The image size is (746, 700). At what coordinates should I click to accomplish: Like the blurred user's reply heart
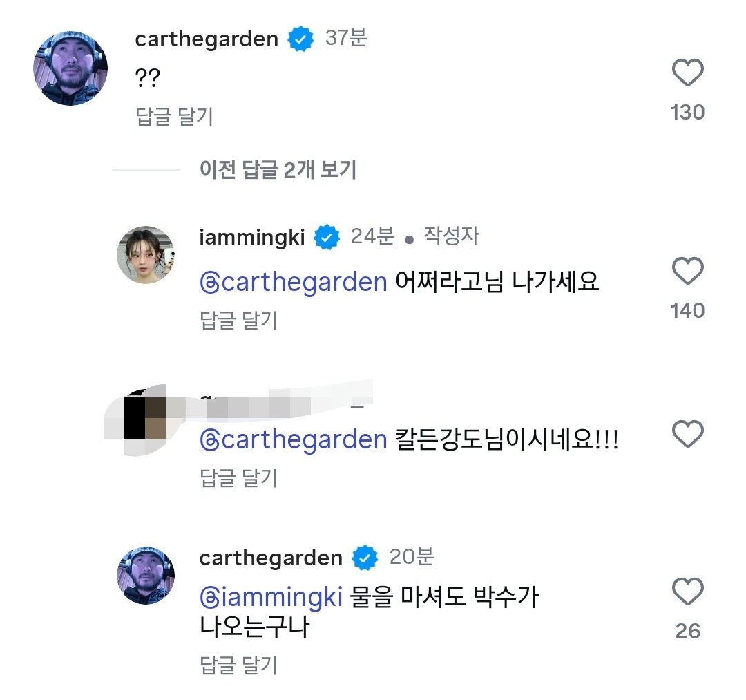(687, 435)
